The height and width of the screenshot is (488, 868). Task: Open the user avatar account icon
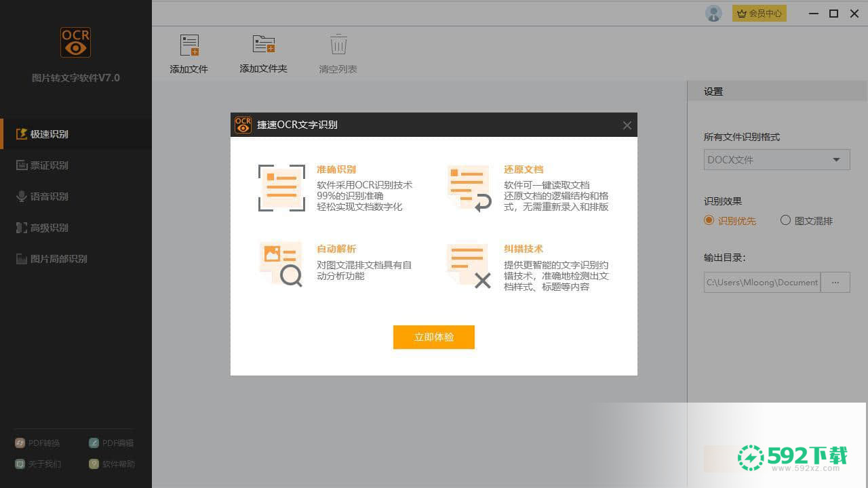coord(713,13)
